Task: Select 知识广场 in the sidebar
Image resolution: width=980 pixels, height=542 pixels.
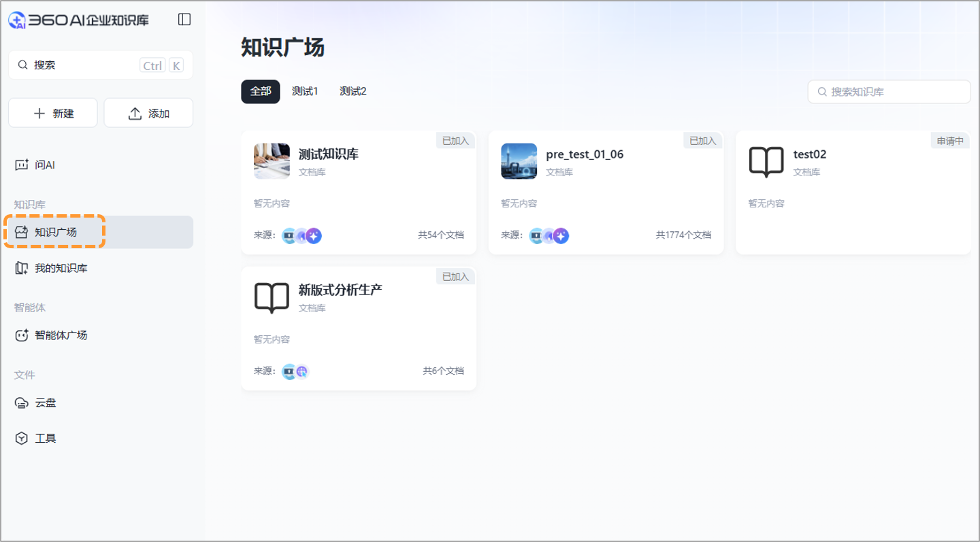Action: tap(56, 232)
